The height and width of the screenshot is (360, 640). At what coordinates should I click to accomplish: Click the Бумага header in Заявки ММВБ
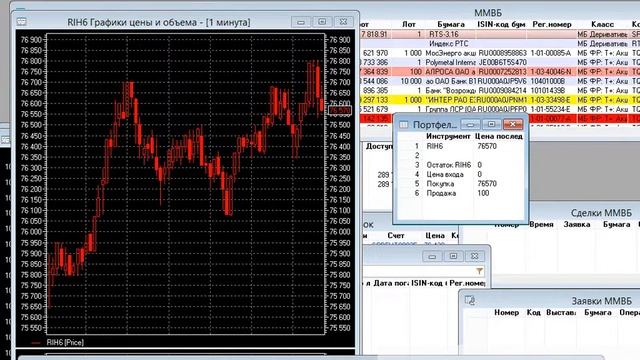click(x=598, y=313)
